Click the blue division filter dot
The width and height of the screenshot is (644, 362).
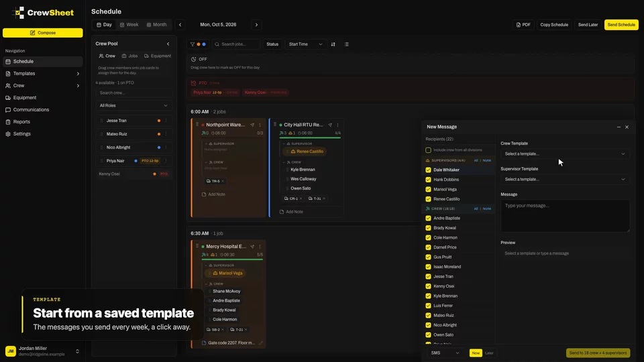click(x=204, y=44)
